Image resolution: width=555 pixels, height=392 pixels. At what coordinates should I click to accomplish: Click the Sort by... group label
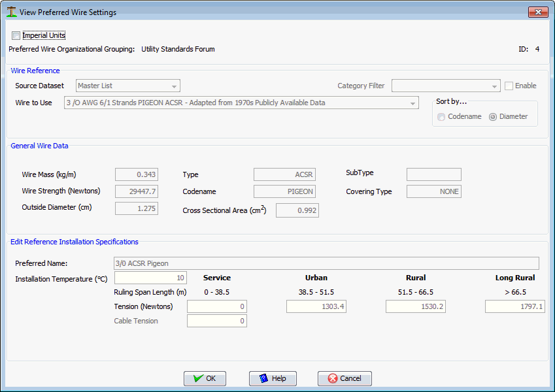click(451, 101)
